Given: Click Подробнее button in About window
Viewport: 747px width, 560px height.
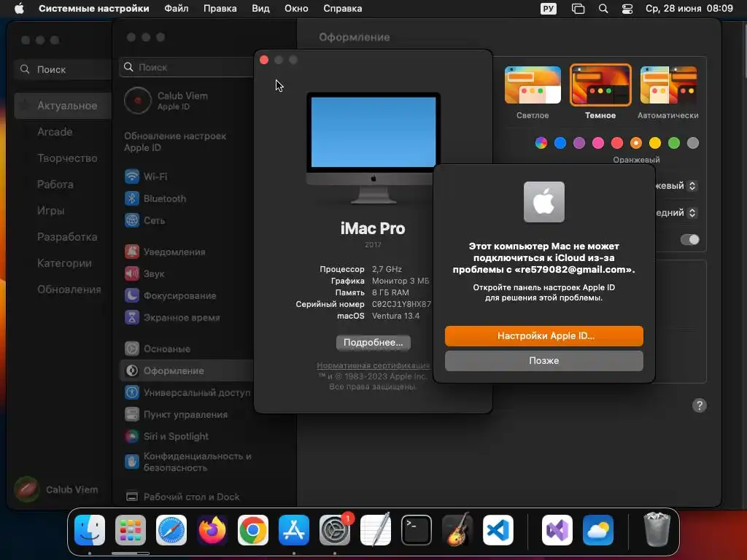Looking at the screenshot, I should (373, 343).
